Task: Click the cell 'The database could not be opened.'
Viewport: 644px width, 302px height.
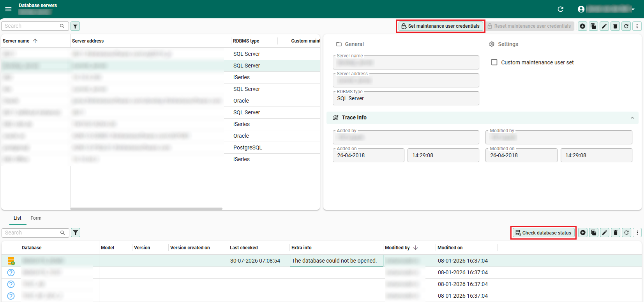Action: tap(337, 261)
